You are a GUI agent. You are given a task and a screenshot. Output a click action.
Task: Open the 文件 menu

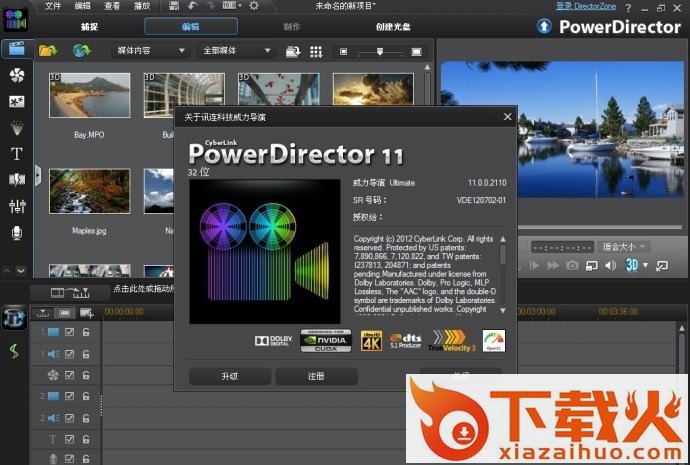[53, 6]
